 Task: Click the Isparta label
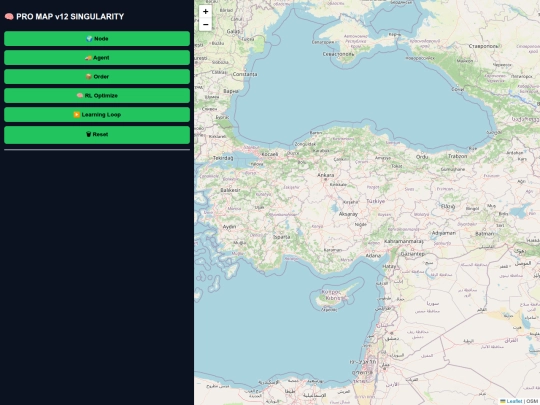coord(281,237)
